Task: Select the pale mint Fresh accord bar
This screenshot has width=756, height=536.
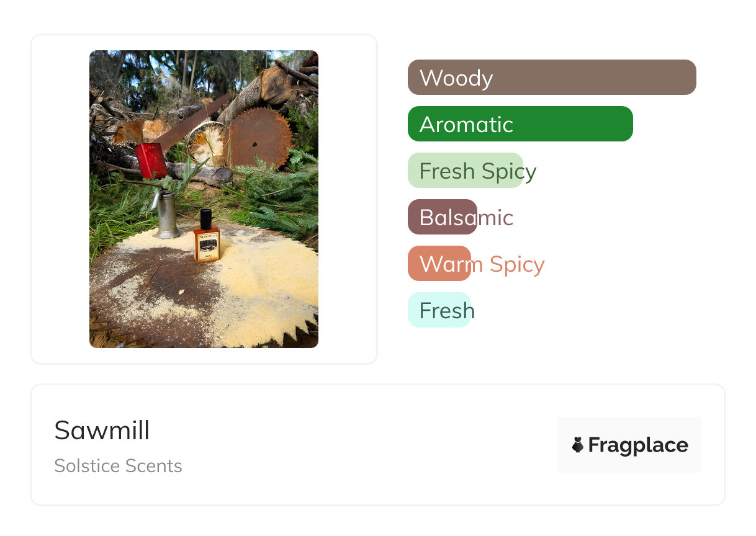Action: tap(439, 310)
